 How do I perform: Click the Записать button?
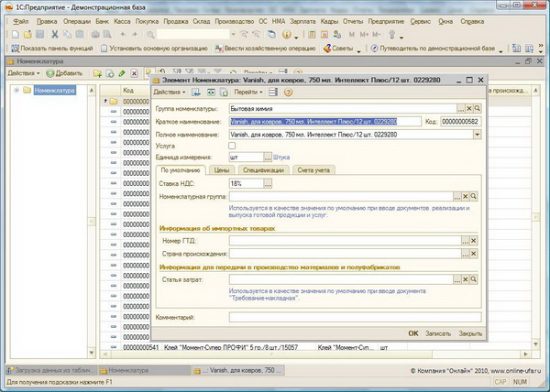438,333
